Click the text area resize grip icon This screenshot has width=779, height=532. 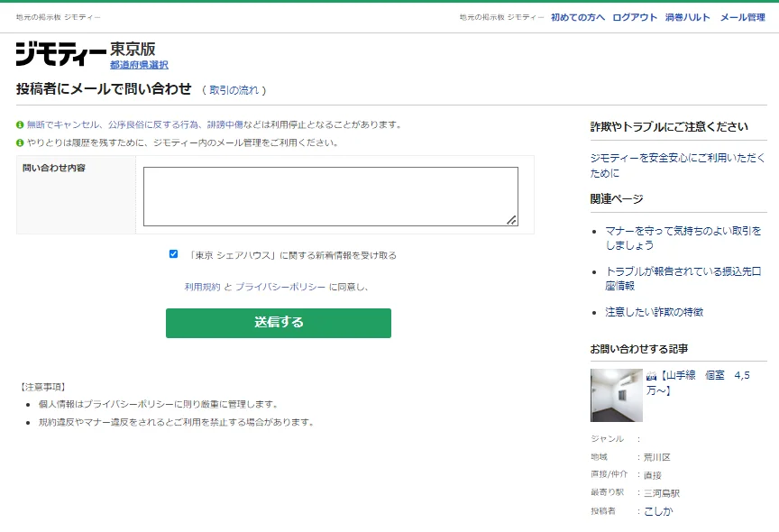[x=512, y=220]
